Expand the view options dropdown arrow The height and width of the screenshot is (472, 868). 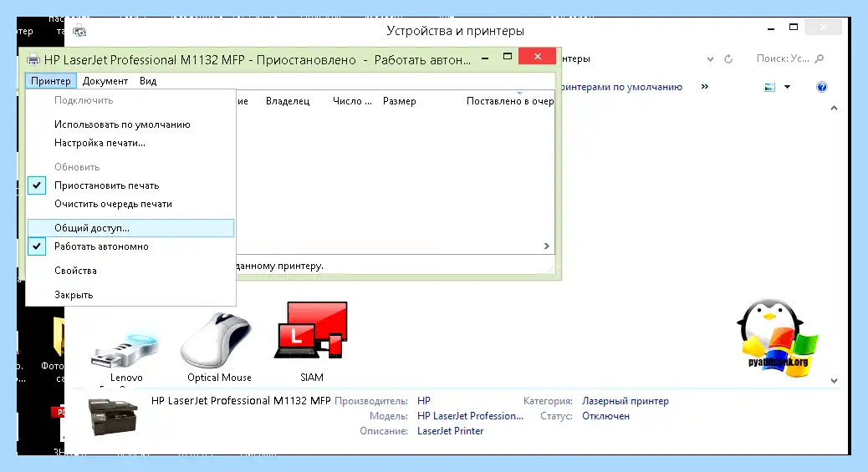point(787,87)
